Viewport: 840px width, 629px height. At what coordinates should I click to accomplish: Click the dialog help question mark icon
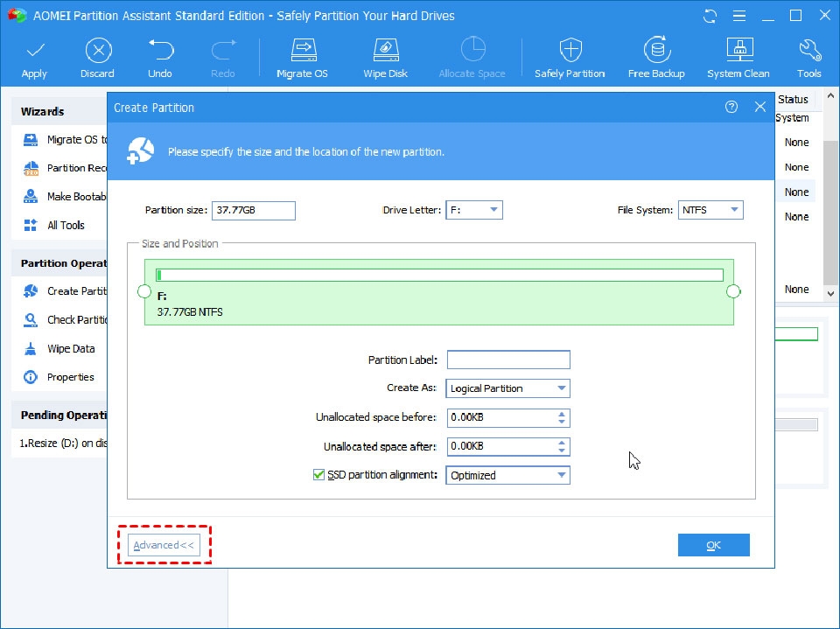pyautogui.click(x=731, y=106)
